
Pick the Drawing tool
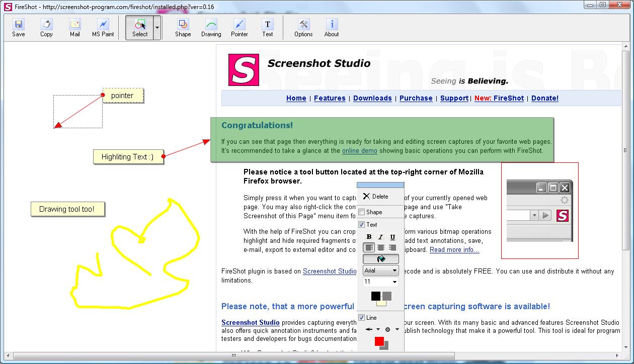coord(211,28)
